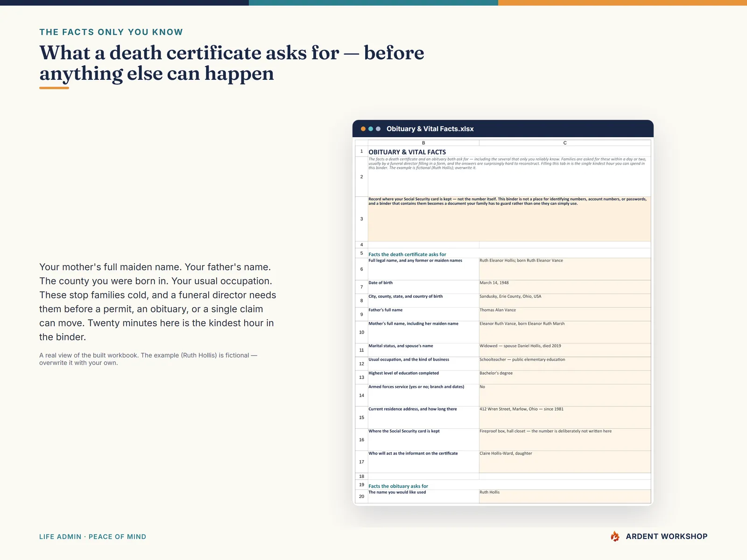Select row 6 header
Image resolution: width=747 pixels, height=560 pixels.
click(x=361, y=269)
